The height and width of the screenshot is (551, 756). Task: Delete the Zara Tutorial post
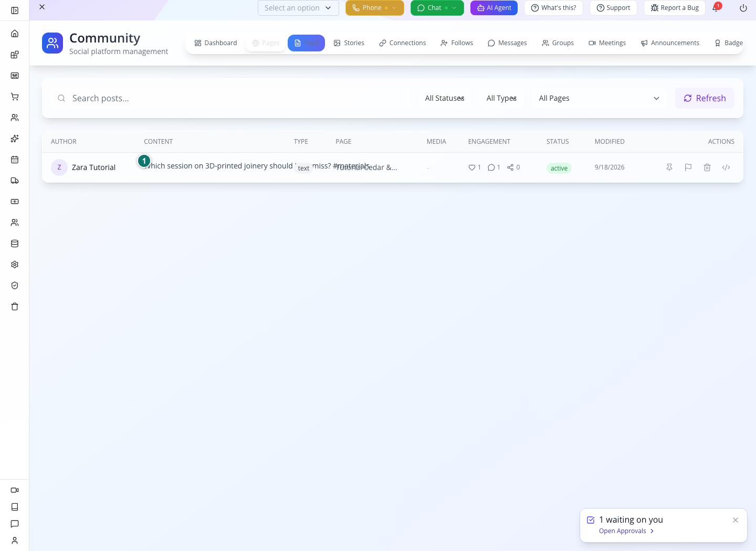(707, 167)
